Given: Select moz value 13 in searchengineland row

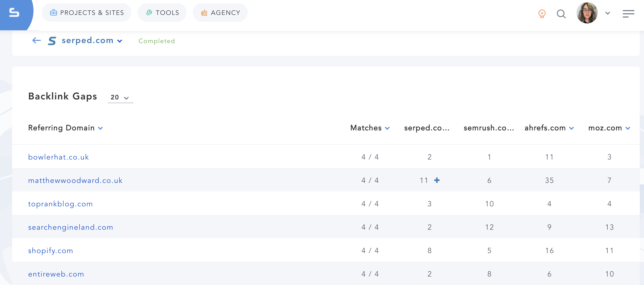Looking at the screenshot, I should [609, 227].
